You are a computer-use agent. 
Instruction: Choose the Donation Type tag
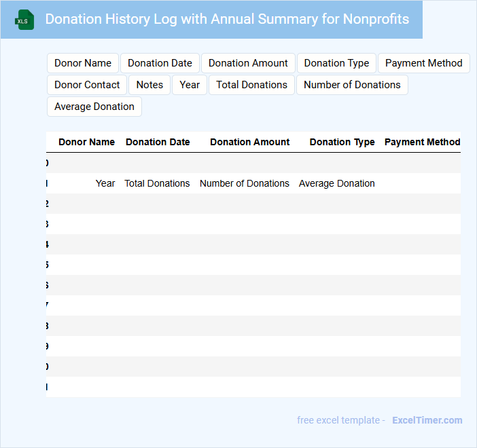click(x=336, y=63)
